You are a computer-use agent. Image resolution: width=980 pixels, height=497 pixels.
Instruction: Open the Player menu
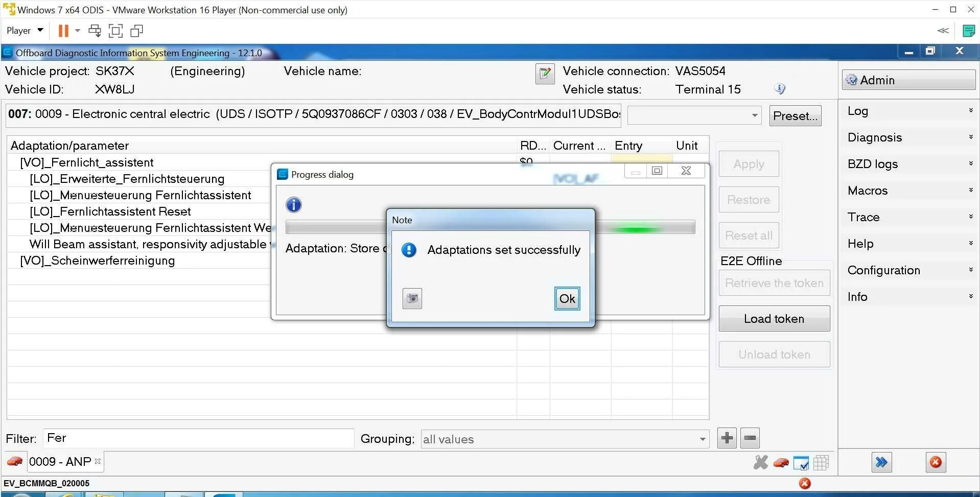point(25,31)
